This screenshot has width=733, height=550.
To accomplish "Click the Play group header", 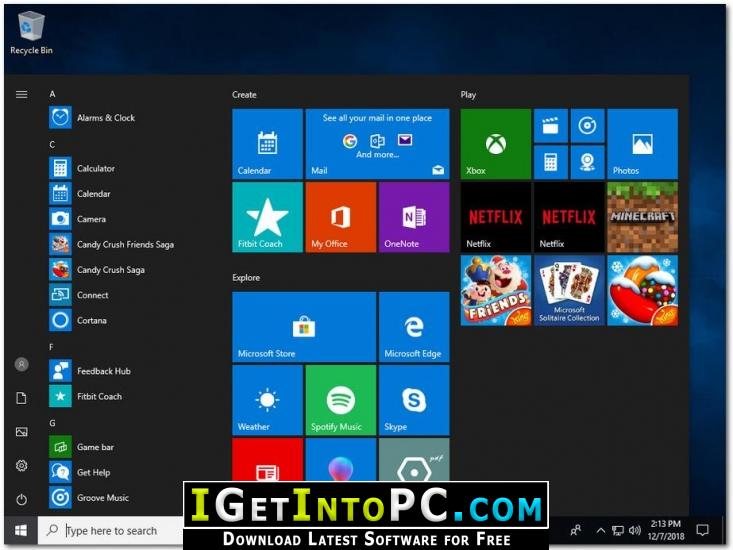I will click(468, 95).
